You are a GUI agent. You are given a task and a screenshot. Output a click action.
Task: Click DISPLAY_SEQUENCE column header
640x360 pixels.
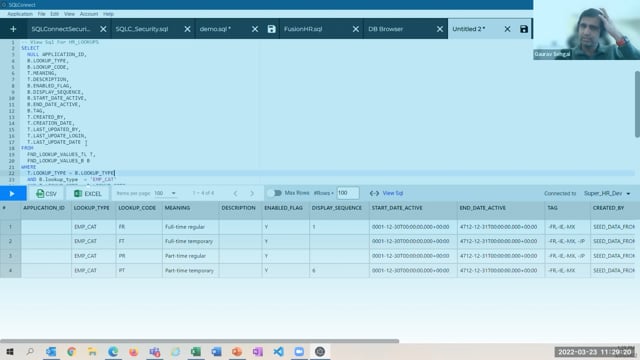point(337,208)
